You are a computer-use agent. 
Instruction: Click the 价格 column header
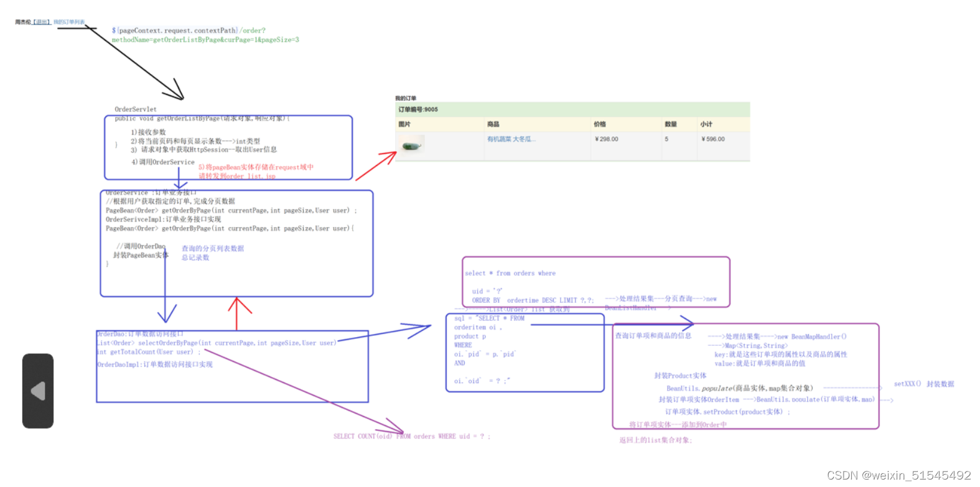tap(600, 124)
